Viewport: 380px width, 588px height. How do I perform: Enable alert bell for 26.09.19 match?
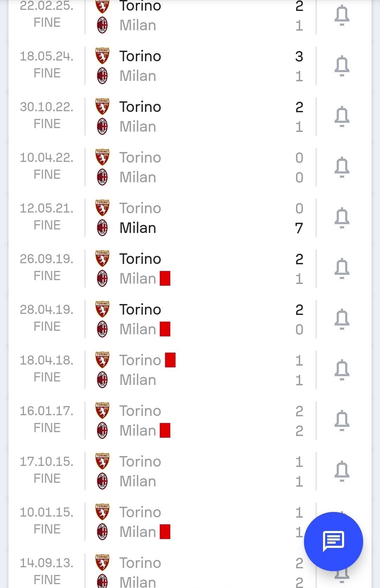(x=342, y=268)
